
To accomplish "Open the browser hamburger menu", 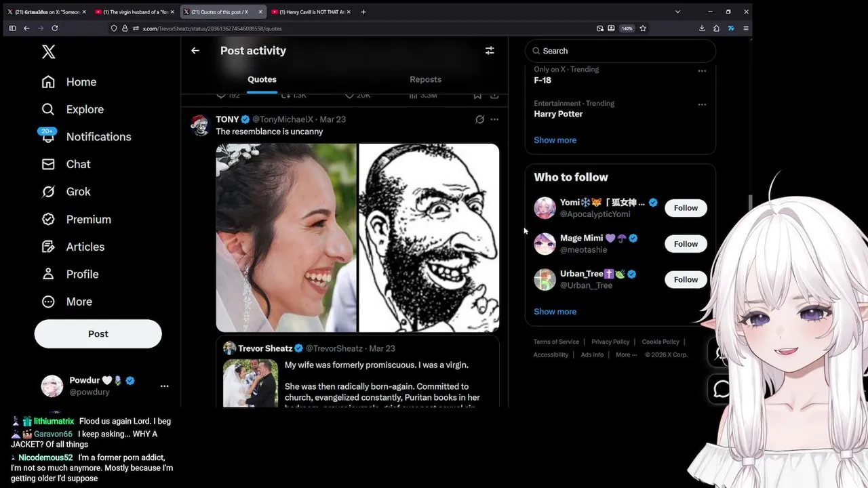I will tap(746, 28).
